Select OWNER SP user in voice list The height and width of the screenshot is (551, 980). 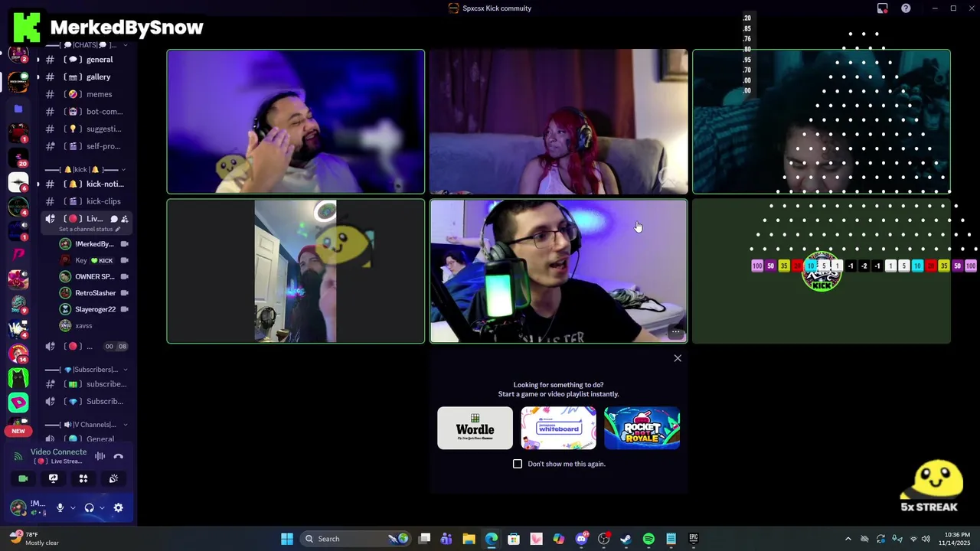(x=93, y=276)
